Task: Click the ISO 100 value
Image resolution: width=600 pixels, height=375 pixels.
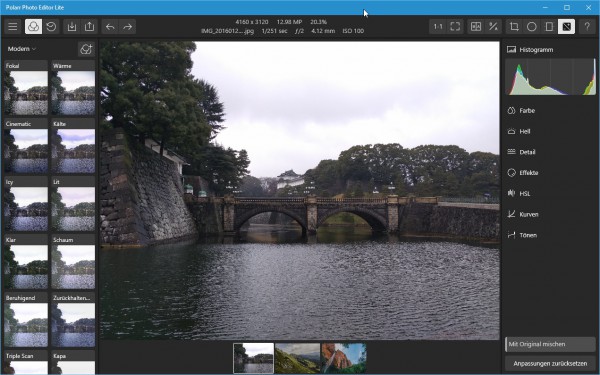Action: pyautogui.click(x=353, y=31)
